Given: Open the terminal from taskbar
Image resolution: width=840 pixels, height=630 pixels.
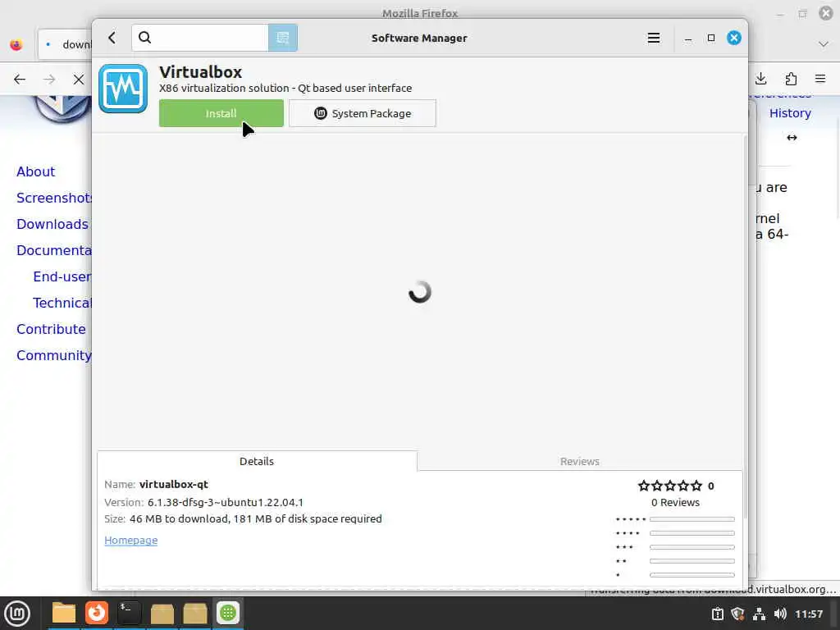Looking at the screenshot, I should (129, 613).
